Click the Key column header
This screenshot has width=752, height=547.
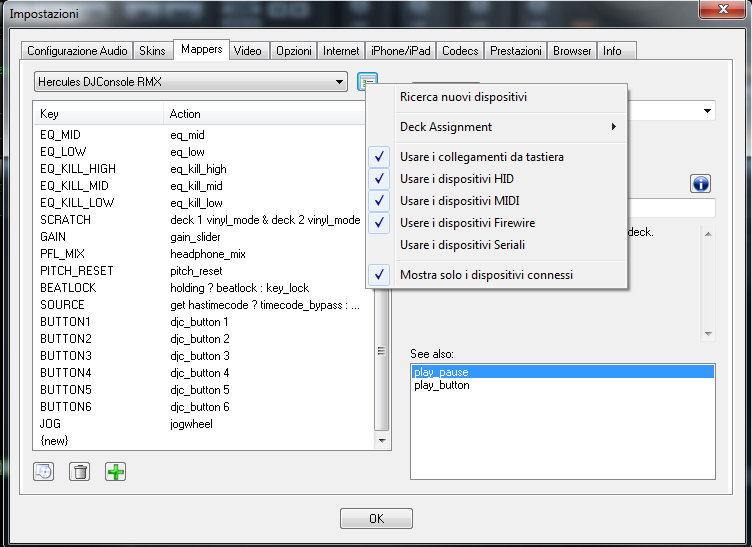(x=98, y=114)
